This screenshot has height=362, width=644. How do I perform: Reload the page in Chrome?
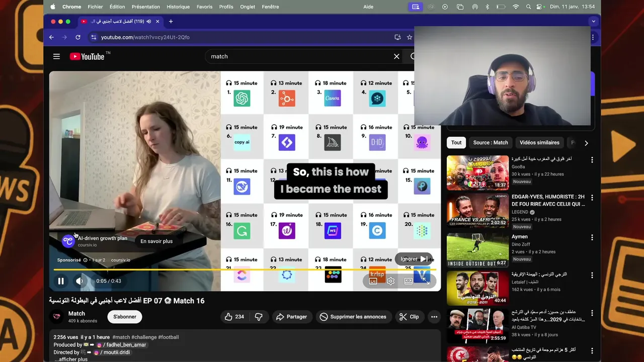[78, 37]
